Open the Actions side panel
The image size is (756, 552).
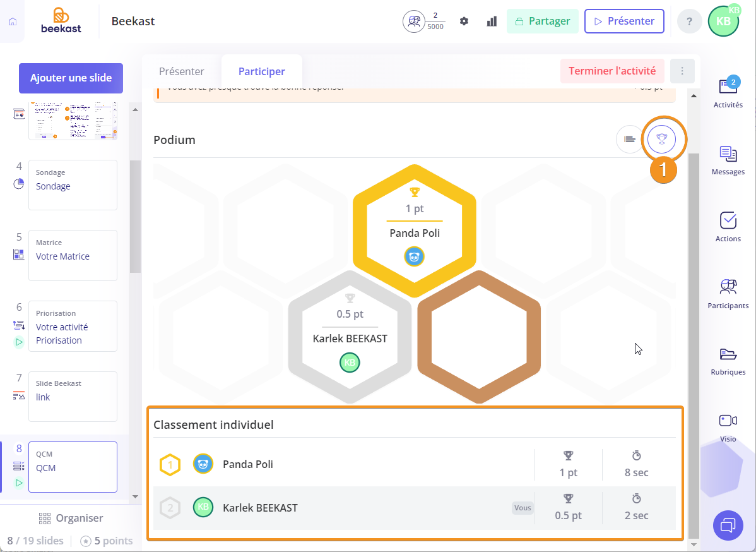pos(728,227)
